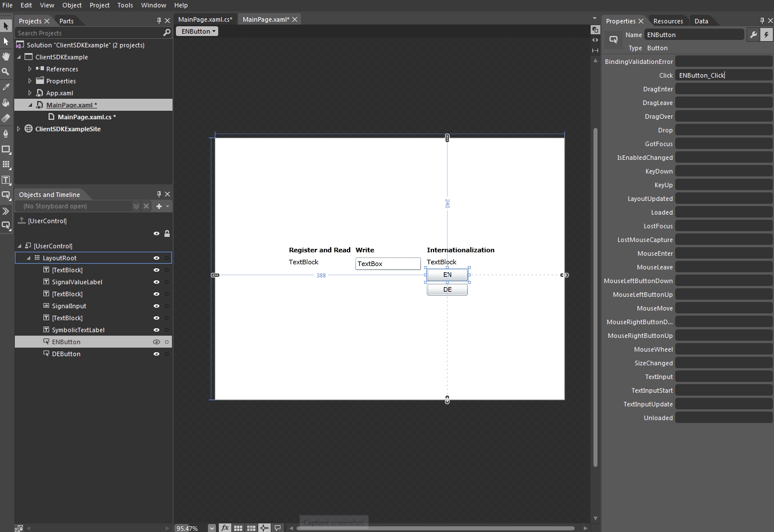Expand the References folder
Viewport: 774px width, 532px height.
pos(30,69)
